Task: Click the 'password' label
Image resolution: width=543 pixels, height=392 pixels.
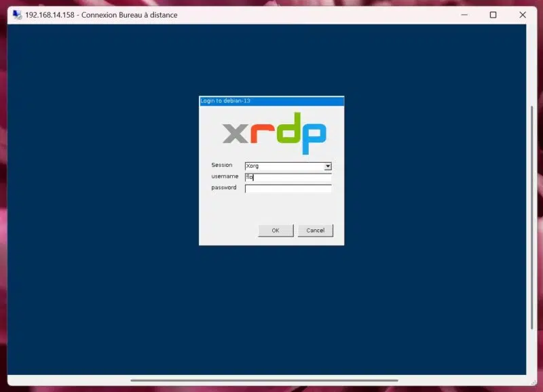Action: point(224,188)
